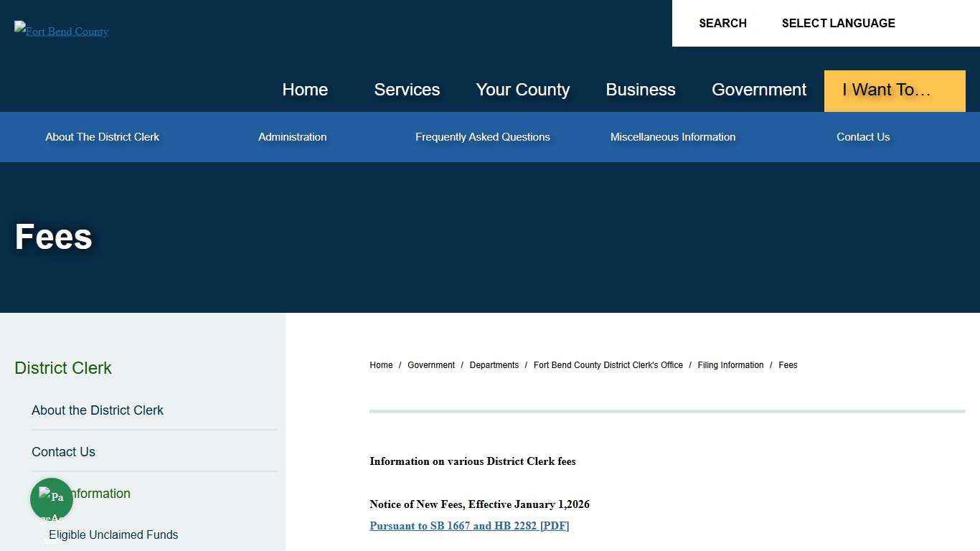Click Your County in the top navigation
Screen dimensions: 980x551
pyautogui.click(x=522, y=90)
